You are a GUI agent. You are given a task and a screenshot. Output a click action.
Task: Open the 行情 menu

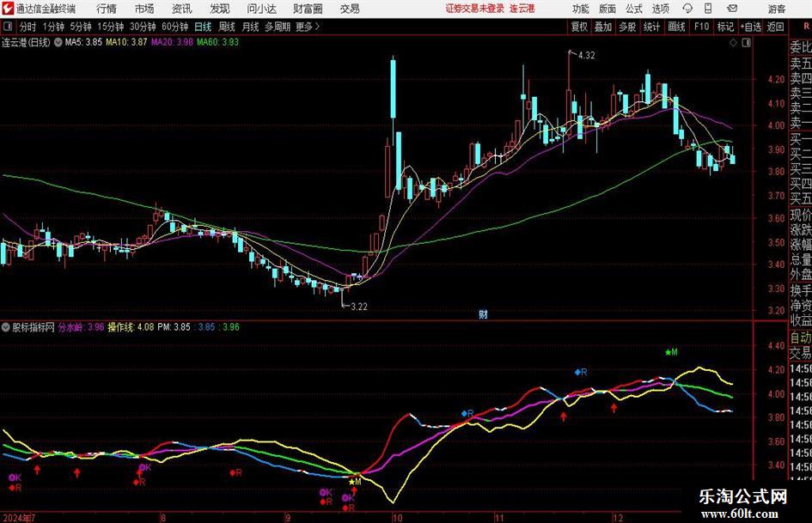tap(107, 9)
